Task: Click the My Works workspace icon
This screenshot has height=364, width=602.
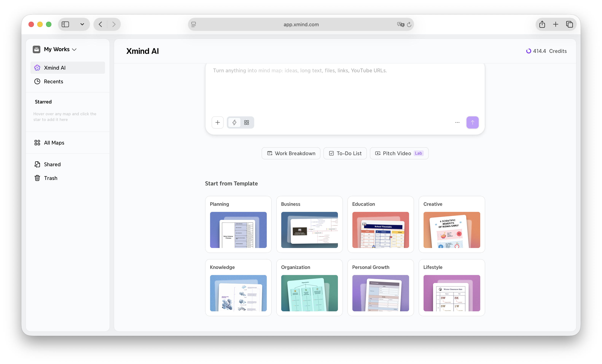Action: [x=36, y=49]
